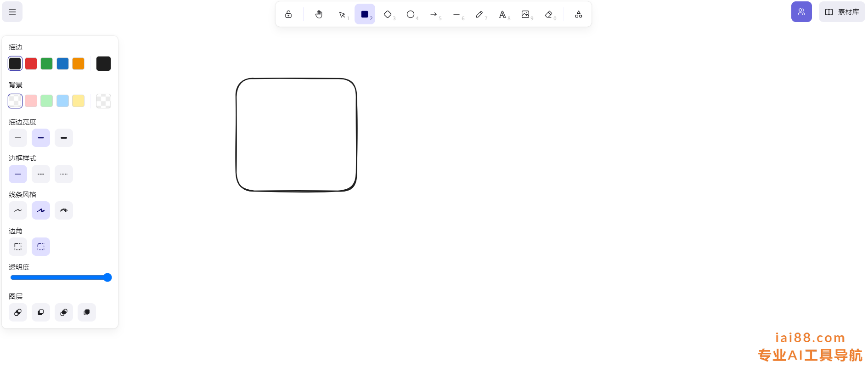Viewport: 868px width, 367px height.
Task: Set thin stroke width
Action: 18,138
